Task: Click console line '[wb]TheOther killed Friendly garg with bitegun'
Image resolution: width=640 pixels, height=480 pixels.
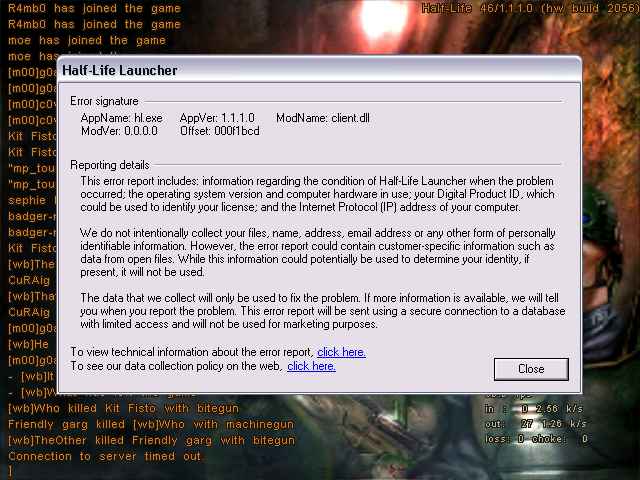Action: point(151,440)
